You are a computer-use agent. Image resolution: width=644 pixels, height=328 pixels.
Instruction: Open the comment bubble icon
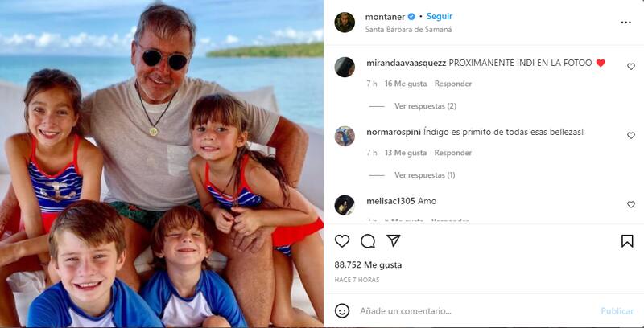click(368, 241)
